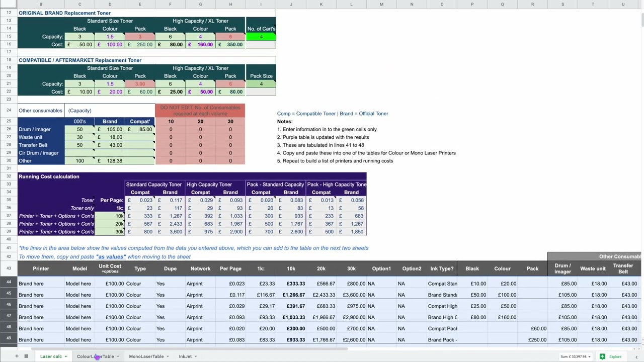The image size is (644, 362).
Task: Select column K header
Action: pos(321,5)
